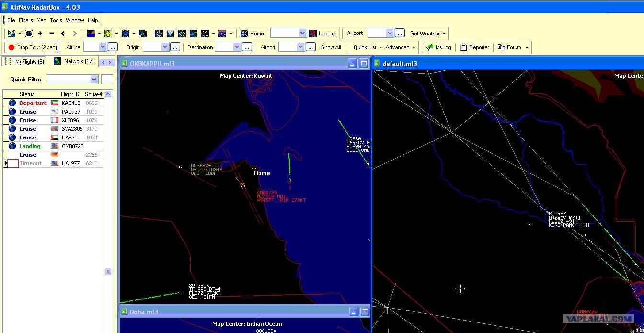Click globe icon for KAC415 row
Viewport: 644px width, 333px height.
[12, 103]
